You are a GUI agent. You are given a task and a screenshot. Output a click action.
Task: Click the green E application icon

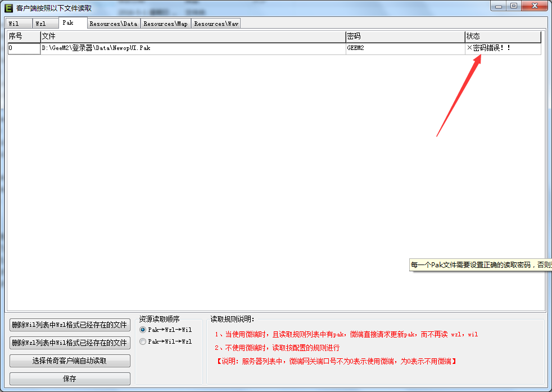tap(8, 8)
